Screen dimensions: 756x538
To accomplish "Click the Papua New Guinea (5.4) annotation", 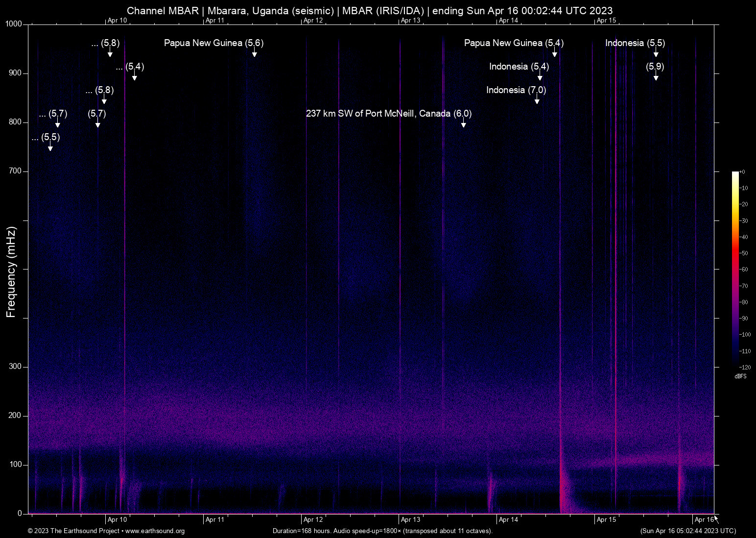I will pos(513,43).
